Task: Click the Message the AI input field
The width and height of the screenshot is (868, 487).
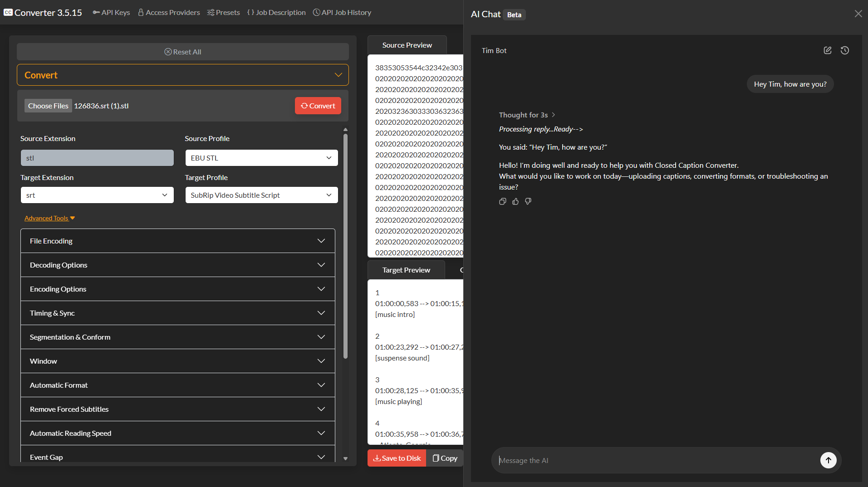Action: (656, 460)
